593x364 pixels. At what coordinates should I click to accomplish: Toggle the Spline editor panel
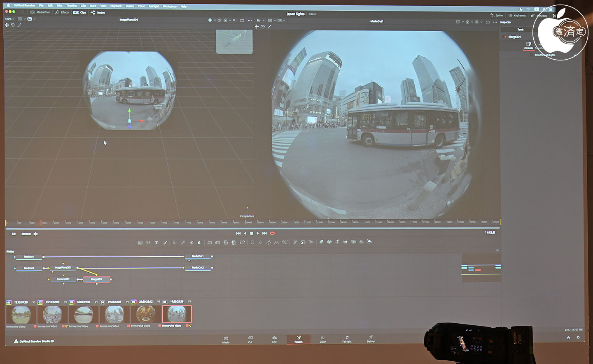tap(497, 15)
